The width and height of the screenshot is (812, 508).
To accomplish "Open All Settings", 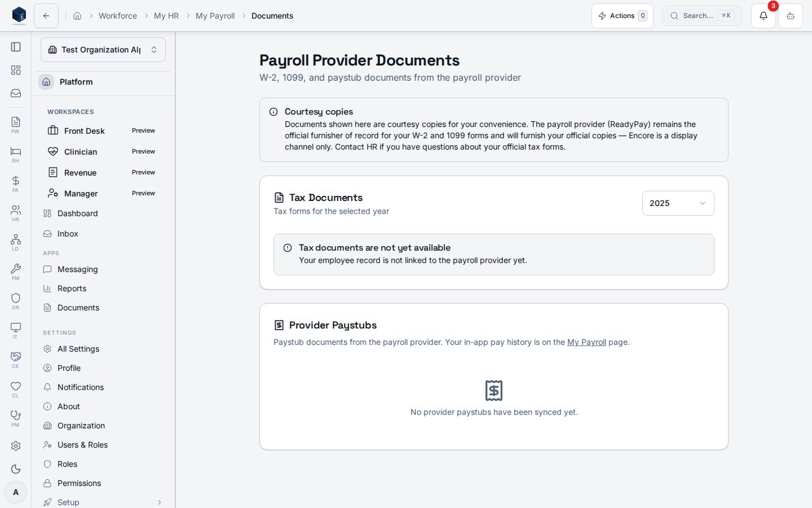I will click(x=103, y=349).
